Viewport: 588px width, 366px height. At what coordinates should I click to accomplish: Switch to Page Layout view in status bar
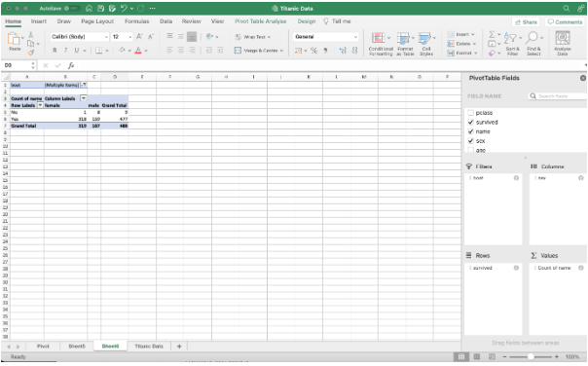[477, 356]
